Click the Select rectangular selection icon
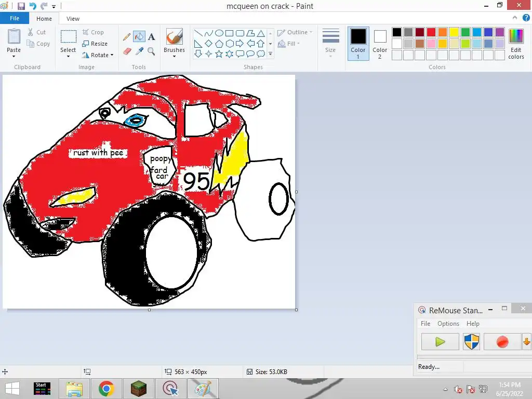 point(68,36)
